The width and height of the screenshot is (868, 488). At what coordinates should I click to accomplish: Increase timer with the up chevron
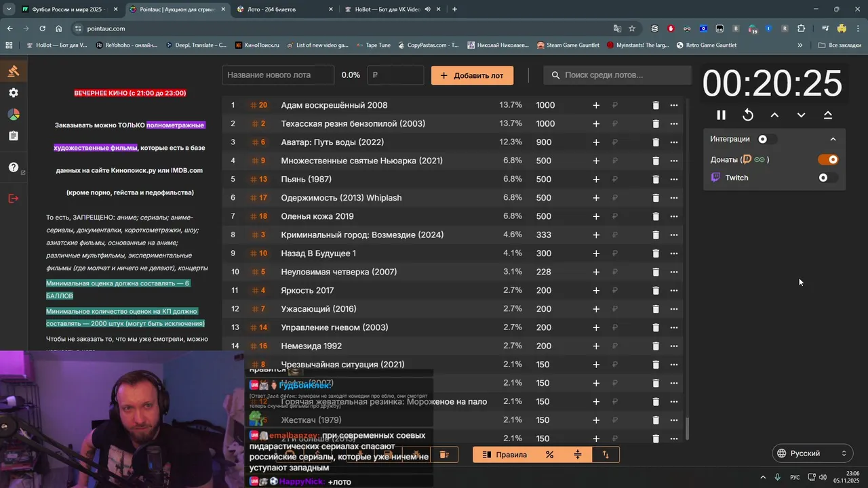(774, 115)
